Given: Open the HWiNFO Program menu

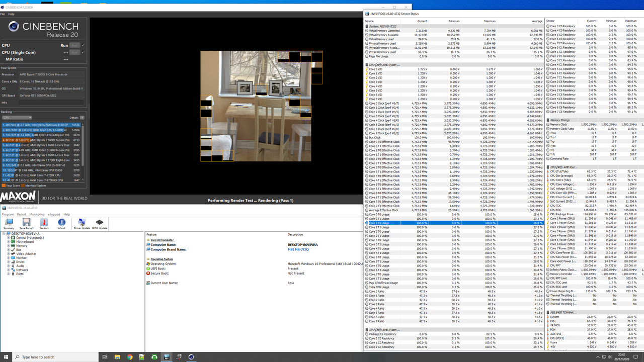Looking at the screenshot, I should pyautogui.click(x=8, y=214).
